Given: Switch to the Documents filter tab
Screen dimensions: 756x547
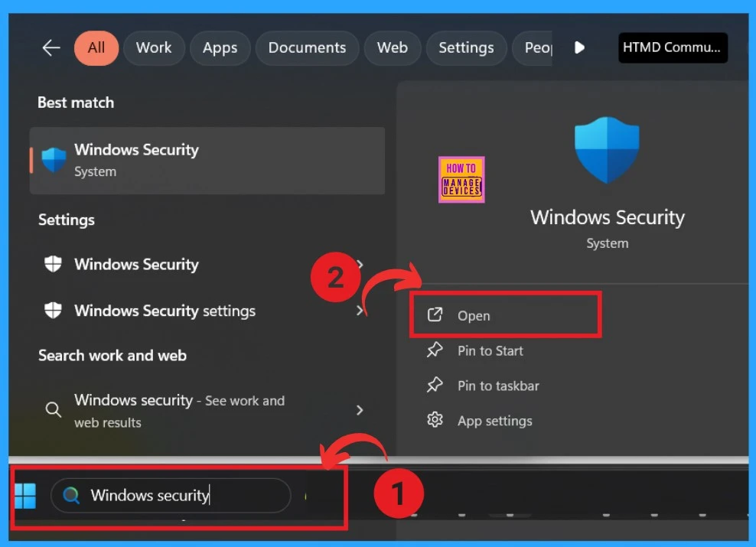Looking at the screenshot, I should point(307,47).
